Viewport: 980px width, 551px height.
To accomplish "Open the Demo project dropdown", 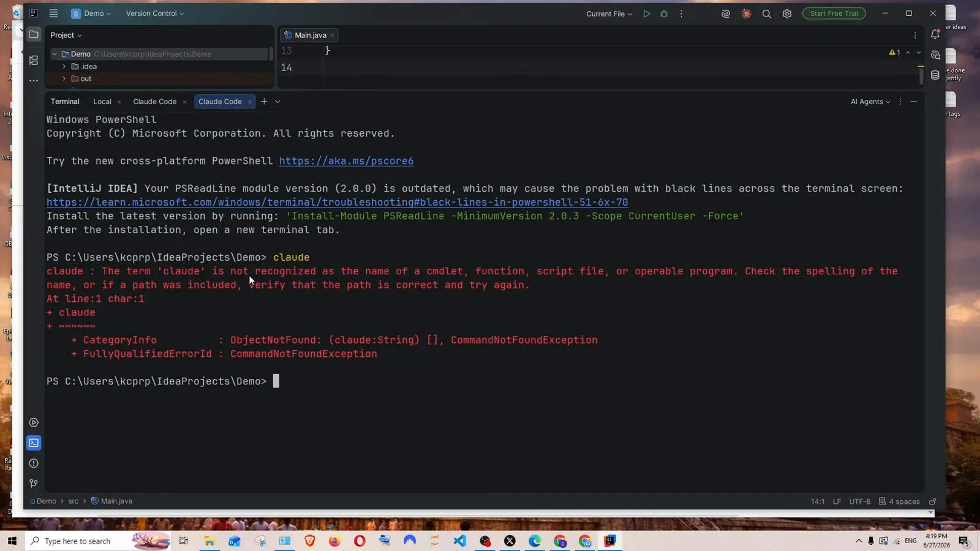I will (x=91, y=13).
